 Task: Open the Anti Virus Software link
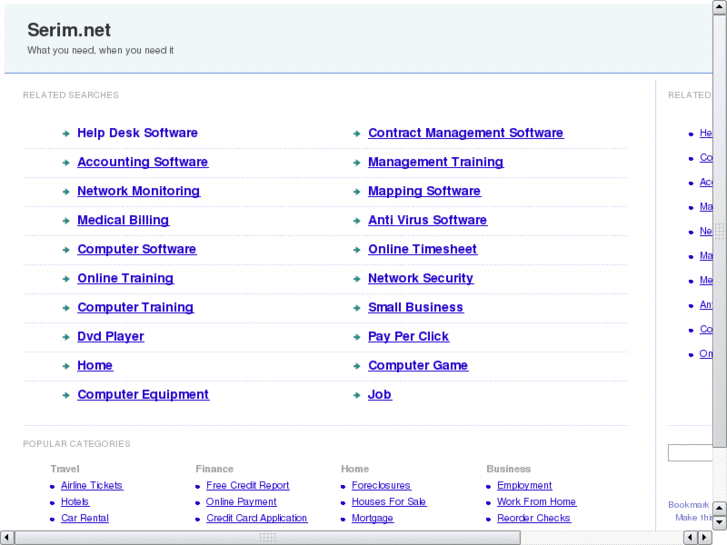427,220
